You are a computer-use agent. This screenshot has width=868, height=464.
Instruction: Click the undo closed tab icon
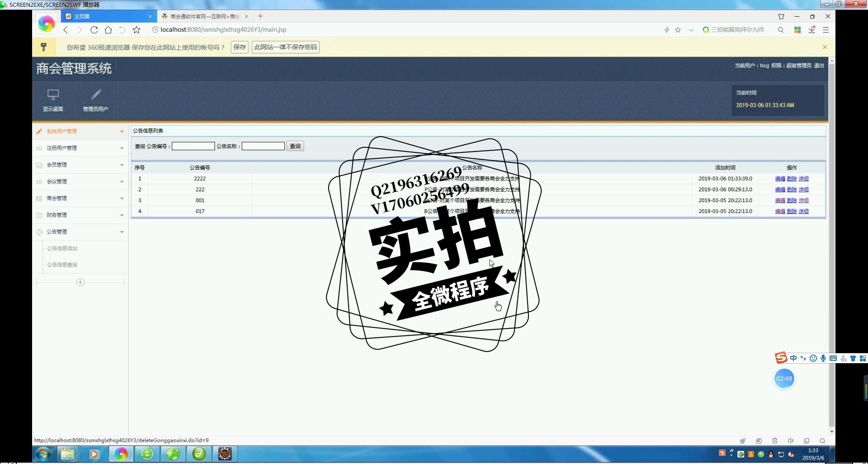click(x=122, y=30)
